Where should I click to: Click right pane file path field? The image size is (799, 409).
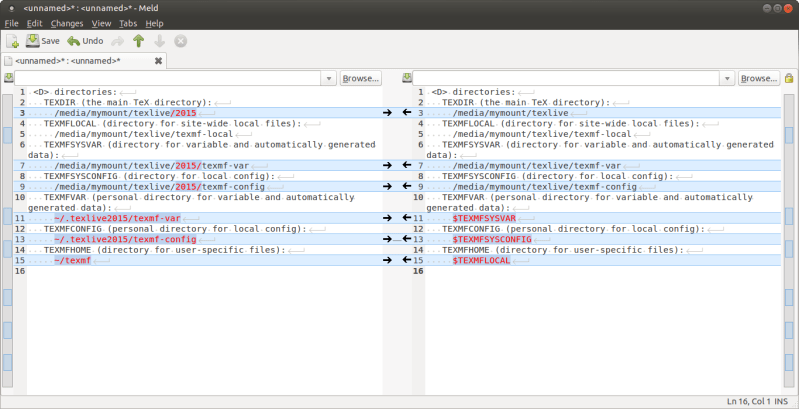coord(566,78)
